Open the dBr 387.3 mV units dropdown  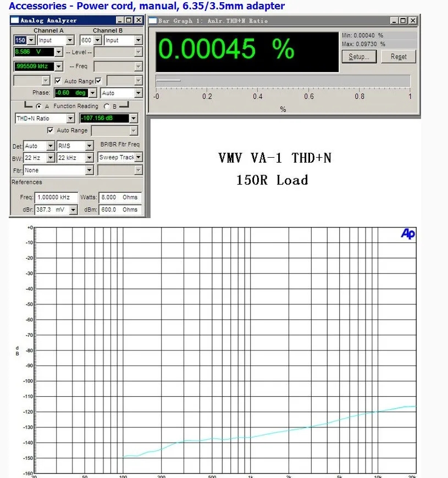[x=73, y=210]
